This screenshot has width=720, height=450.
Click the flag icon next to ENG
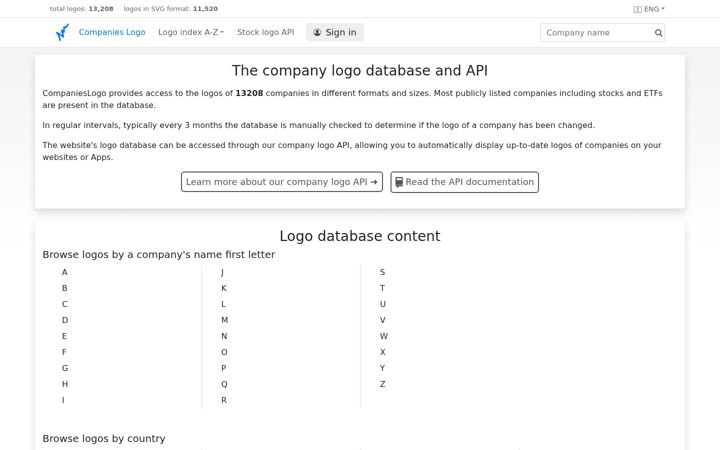click(x=637, y=9)
